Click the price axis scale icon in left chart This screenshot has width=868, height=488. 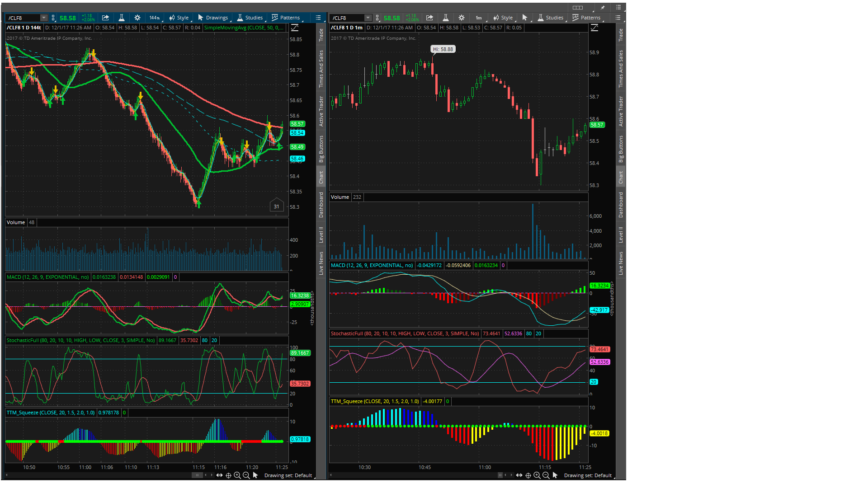coord(295,28)
